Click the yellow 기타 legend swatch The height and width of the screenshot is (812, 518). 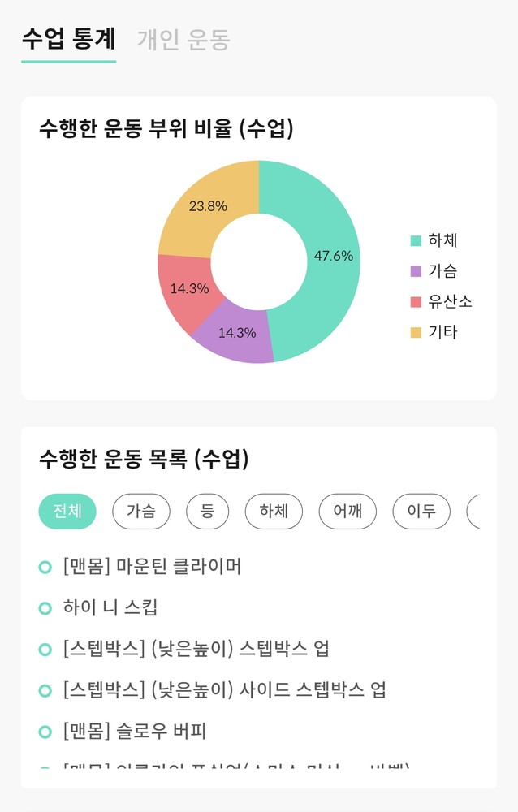click(x=416, y=332)
